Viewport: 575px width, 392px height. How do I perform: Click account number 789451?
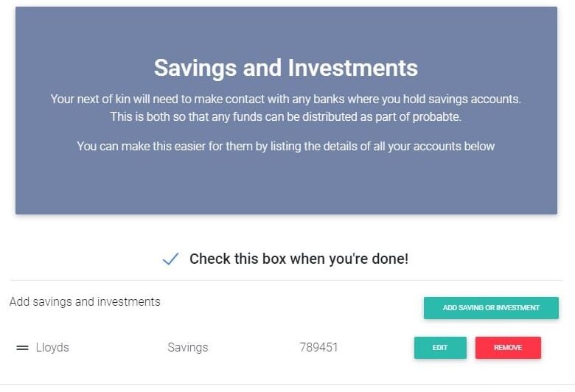[x=318, y=348]
